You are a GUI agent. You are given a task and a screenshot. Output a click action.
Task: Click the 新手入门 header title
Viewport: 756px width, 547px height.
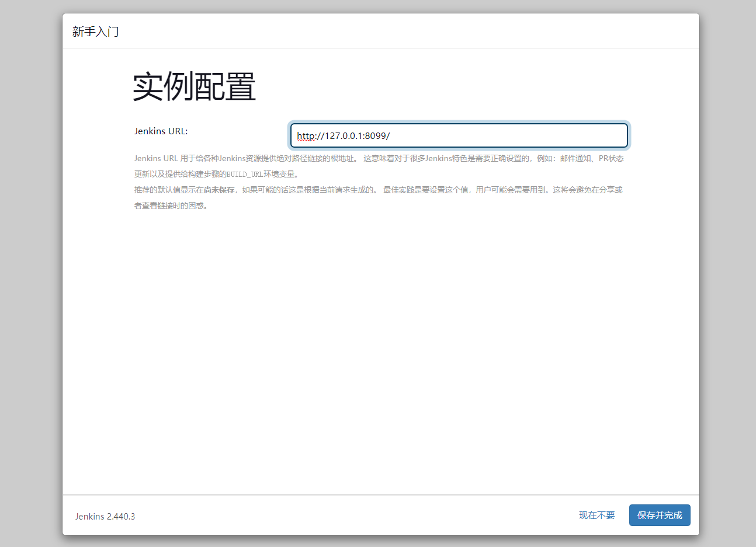(x=96, y=32)
